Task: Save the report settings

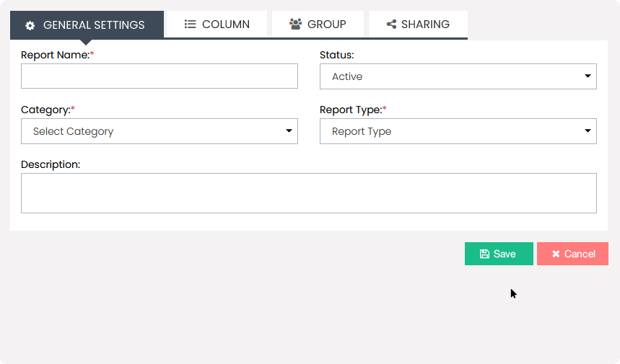Action: click(499, 254)
